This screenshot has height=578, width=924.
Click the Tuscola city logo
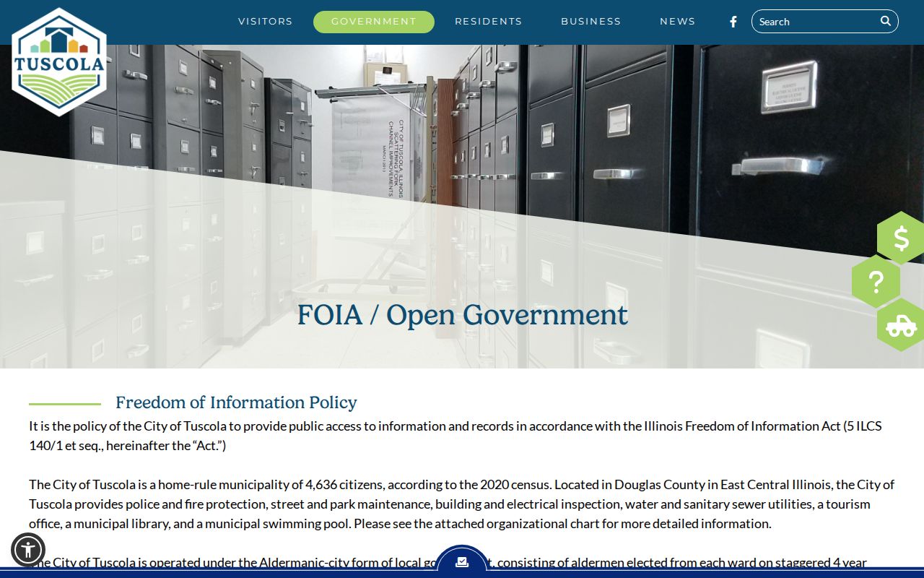tap(59, 62)
